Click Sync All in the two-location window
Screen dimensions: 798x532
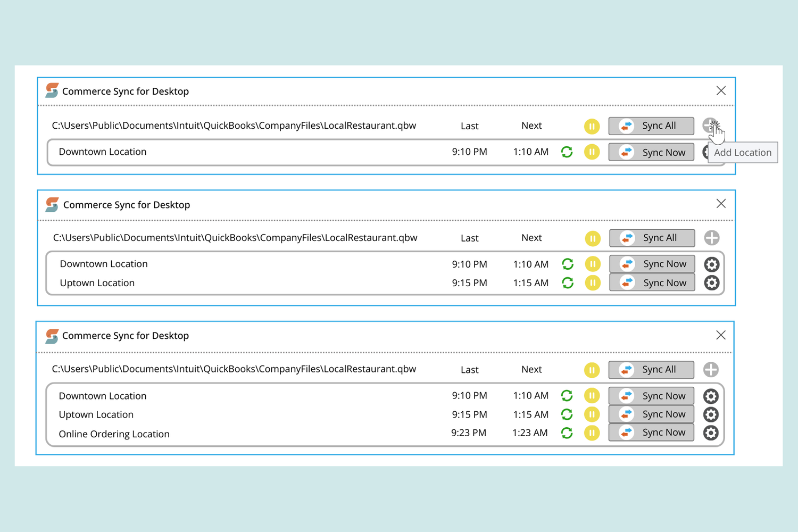[652, 238]
